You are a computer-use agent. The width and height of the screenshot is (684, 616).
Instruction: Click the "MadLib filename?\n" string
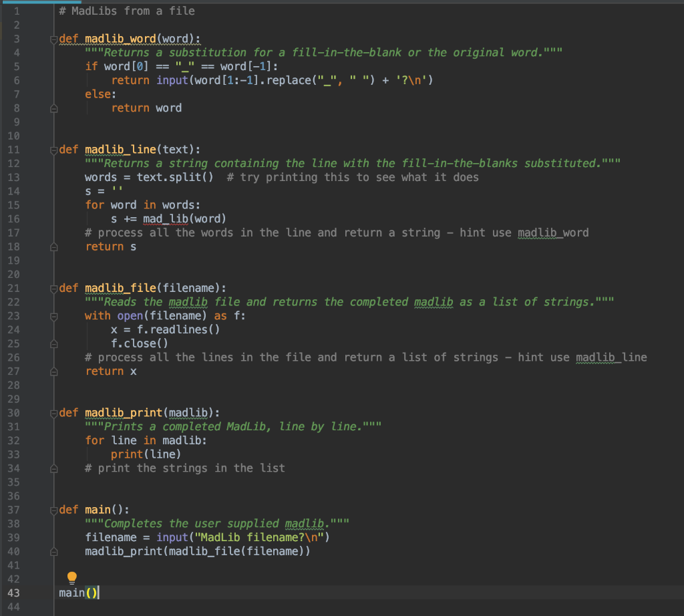point(259,537)
